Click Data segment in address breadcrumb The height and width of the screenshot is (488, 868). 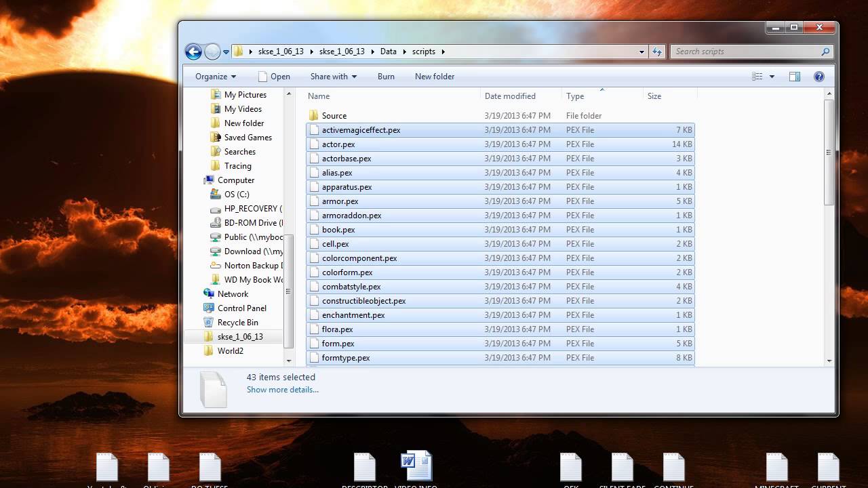click(x=389, y=52)
